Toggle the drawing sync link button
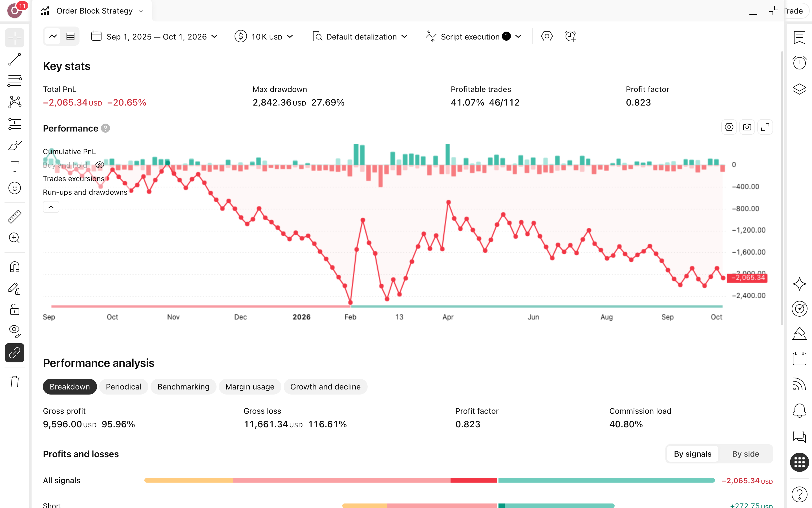 click(x=15, y=353)
